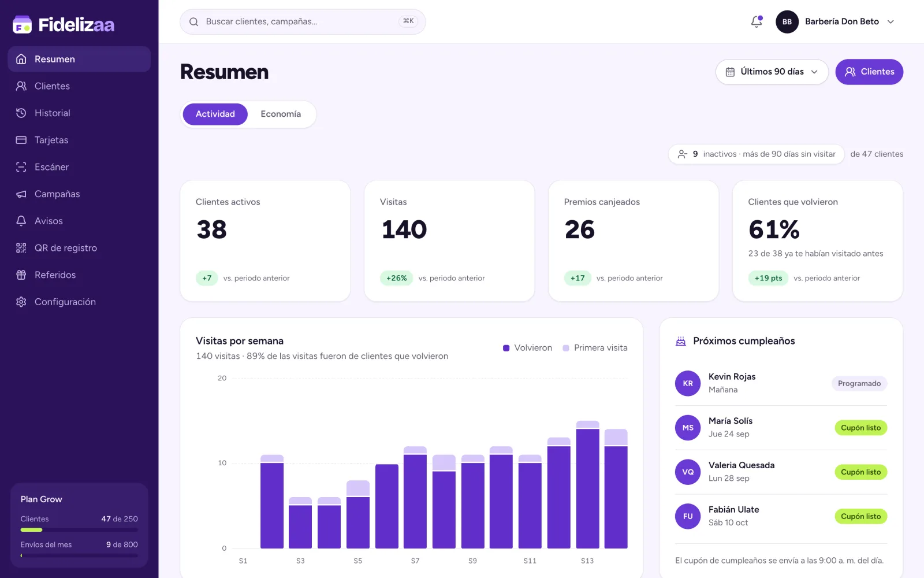Click the search magnifier icon

point(194,22)
